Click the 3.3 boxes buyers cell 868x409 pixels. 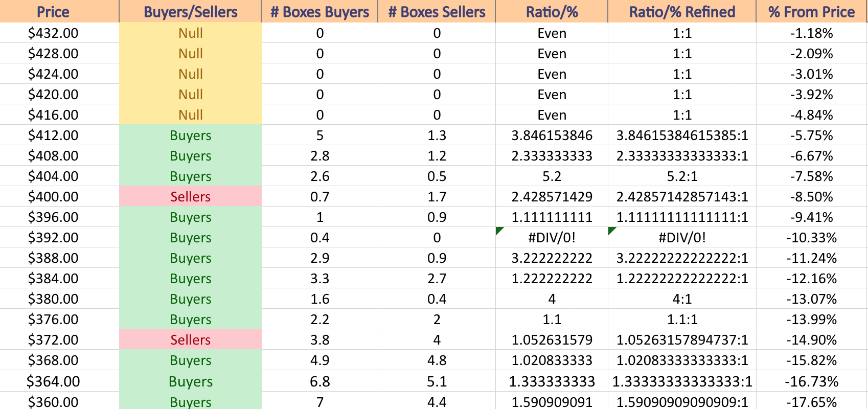[x=319, y=279]
